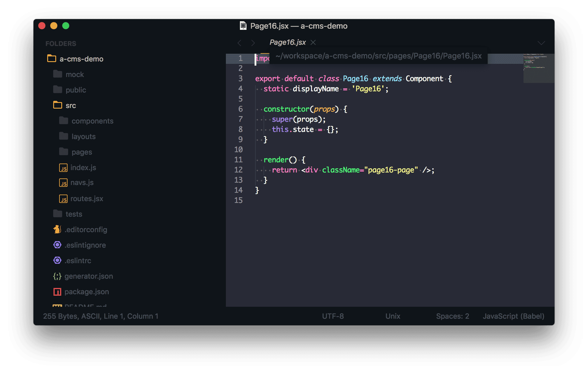Click the navs.js JS icon
The height and width of the screenshot is (373, 588).
pyautogui.click(x=63, y=183)
